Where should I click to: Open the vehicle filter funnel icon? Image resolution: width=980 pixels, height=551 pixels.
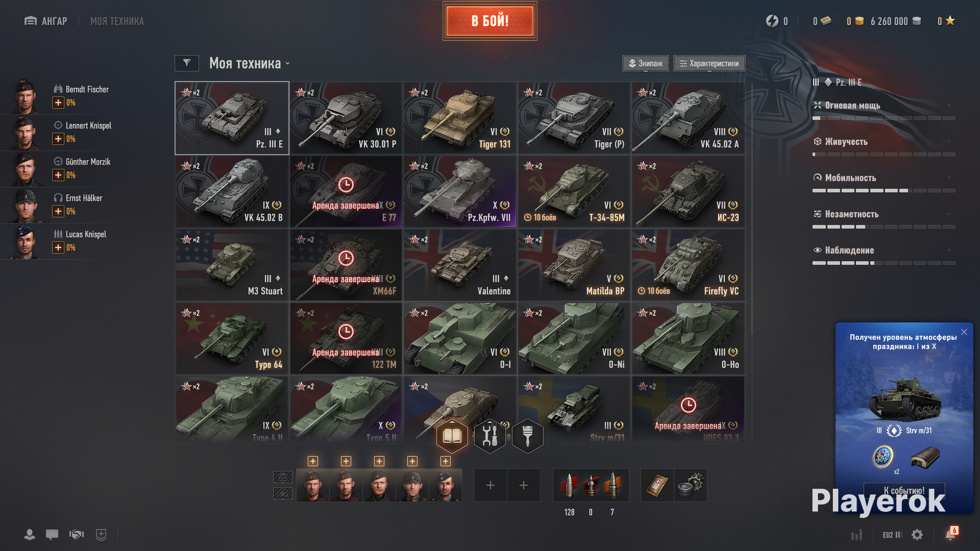(187, 63)
